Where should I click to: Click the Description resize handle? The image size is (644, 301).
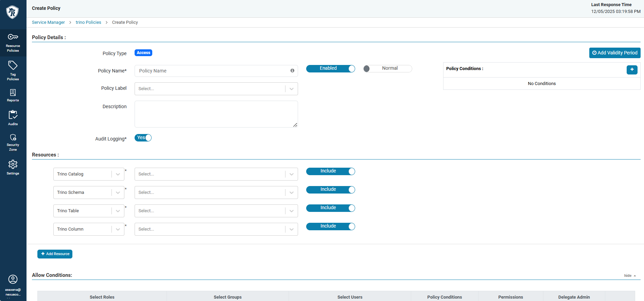coord(295,125)
